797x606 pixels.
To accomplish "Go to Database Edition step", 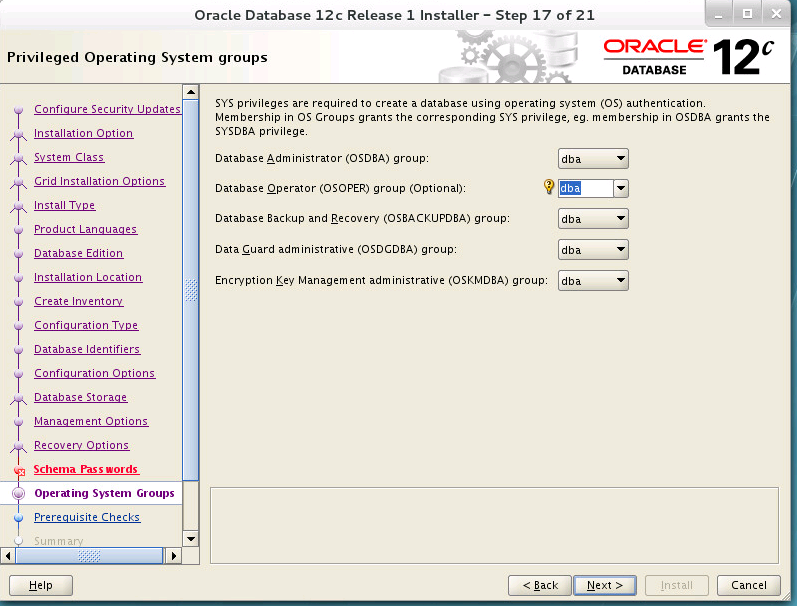I will click(78, 253).
